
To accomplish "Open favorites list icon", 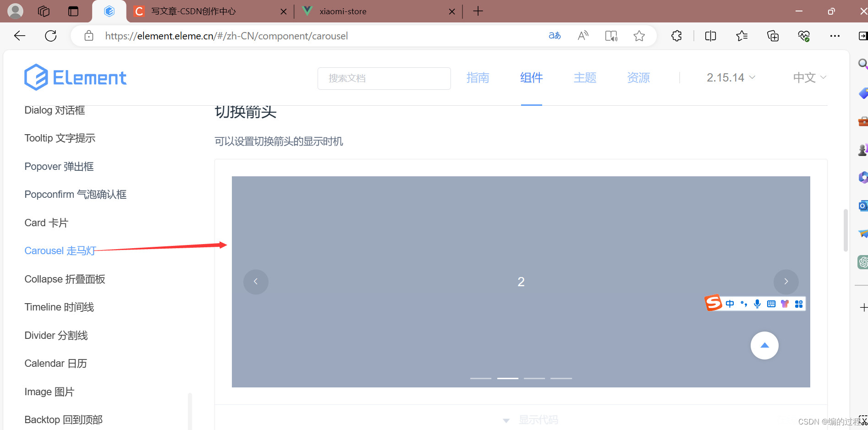I will pyautogui.click(x=742, y=36).
